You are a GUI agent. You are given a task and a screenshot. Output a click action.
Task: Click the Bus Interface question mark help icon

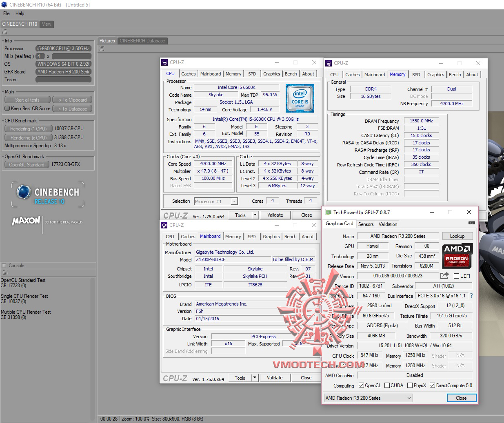pyautogui.click(x=471, y=296)
